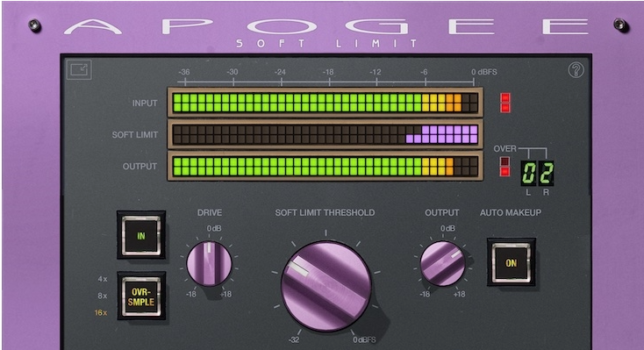Click the SOFT LIMIT reduction meter
The width and height of the screenshot is (644, 350).
click(x=326, y=134)
